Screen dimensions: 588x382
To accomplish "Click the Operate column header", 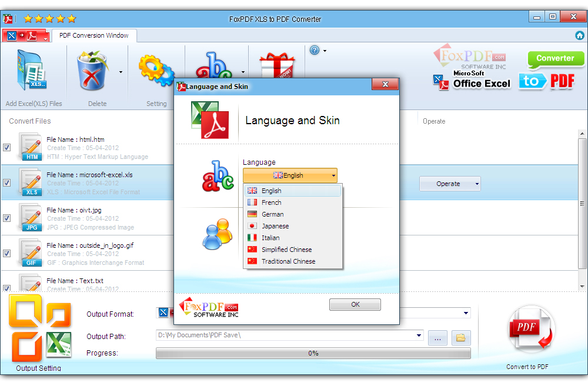I will 435,121.
